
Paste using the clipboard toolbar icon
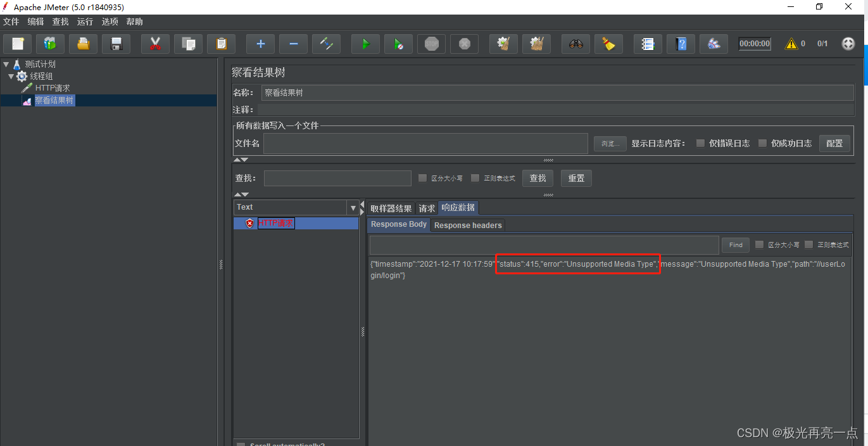click(221, 44)
